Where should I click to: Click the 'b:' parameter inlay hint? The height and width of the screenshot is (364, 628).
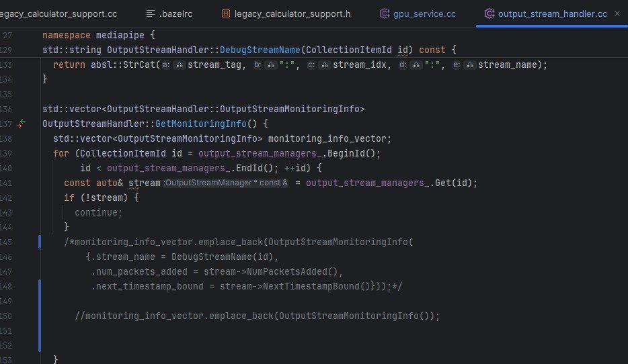258,64
